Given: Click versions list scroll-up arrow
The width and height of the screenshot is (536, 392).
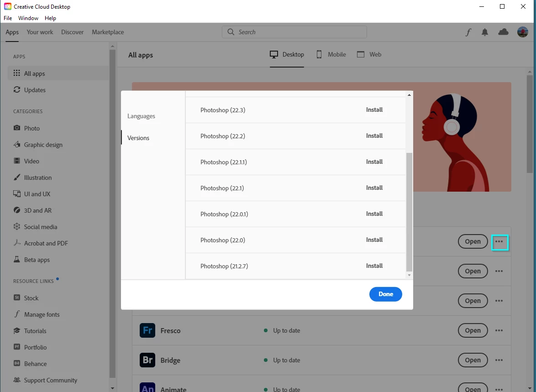Looking at the screenshot, I should (409, 94).
